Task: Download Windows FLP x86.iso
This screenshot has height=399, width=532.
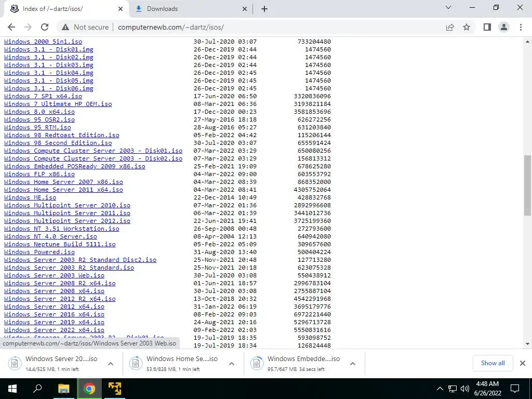Action: [39, 175]
